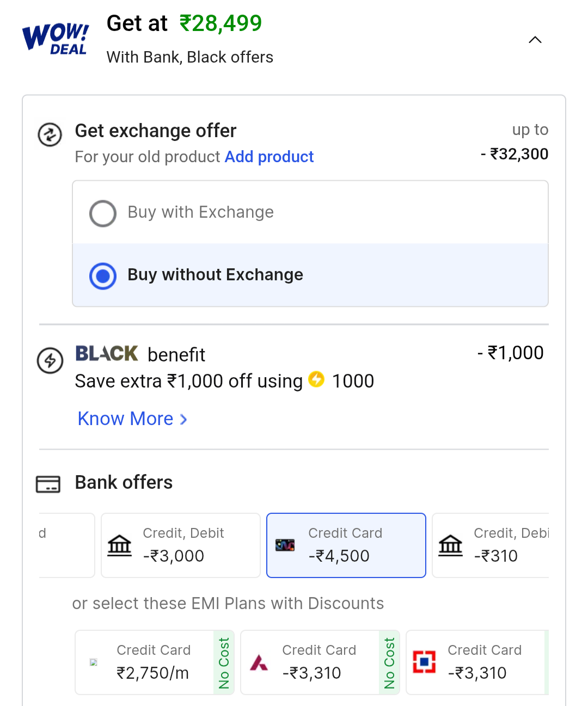588x706 pixels.
Task: Select Buy without Exchange radio option
Action: point(103,276)
